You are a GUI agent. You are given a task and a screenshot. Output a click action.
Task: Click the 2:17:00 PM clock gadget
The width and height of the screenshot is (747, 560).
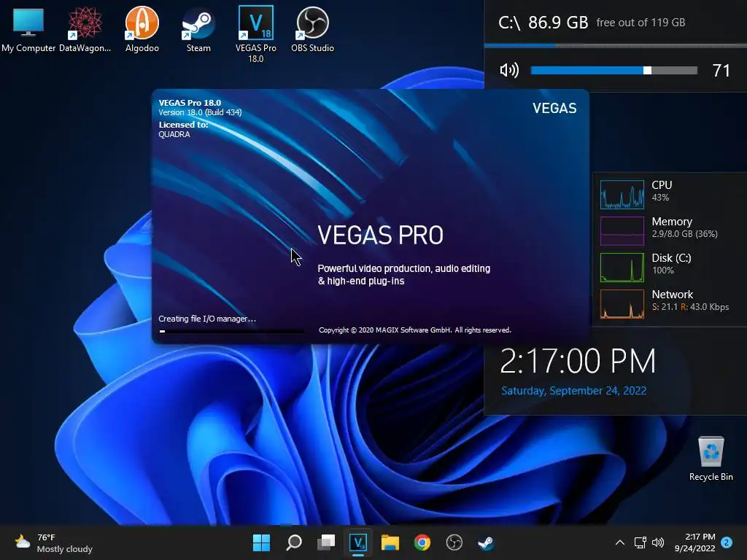tap(578, 361)
